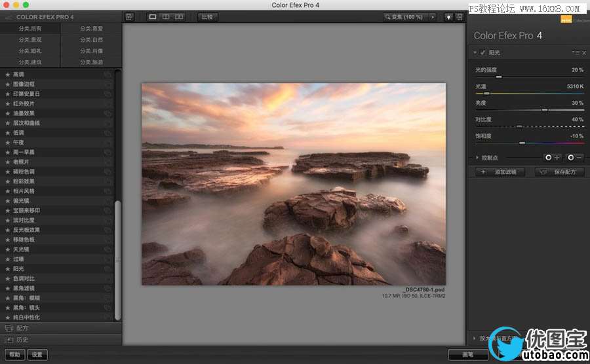Screen dimensions: 590x364
Task: Open presets icon for 碳粉色调 filter
Action: (x=108, y=172)
